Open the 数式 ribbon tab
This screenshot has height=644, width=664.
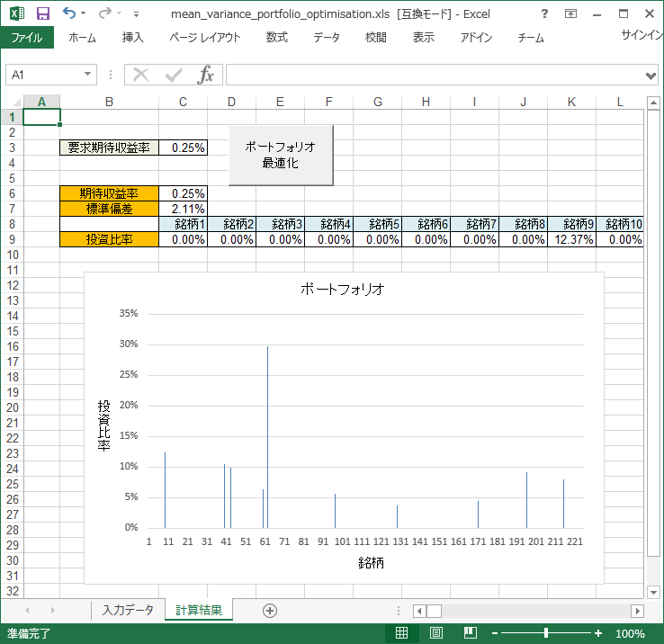(276, 37)
